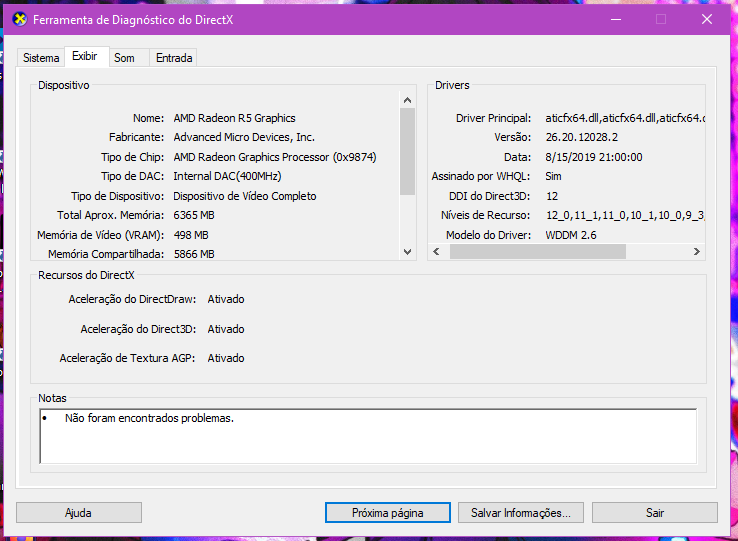Click the Próxima página button
Image resolution: width=738 pixels, height=541 pixels.
tap(387, 512)
